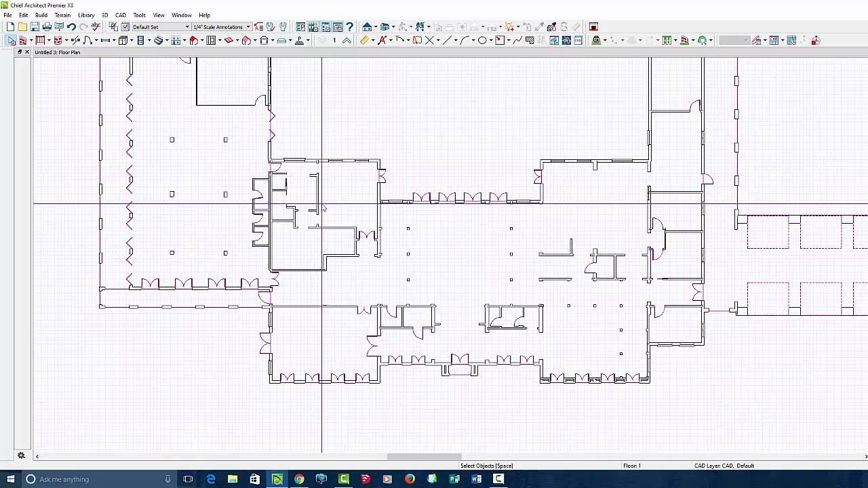Undo the last action
868x488 pixels.
[x=71, y=27]
